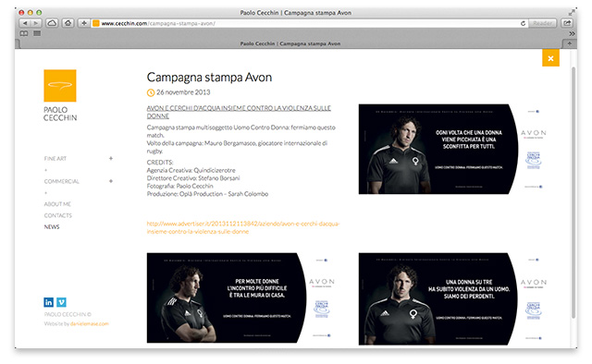Select the Paolo Cecchin Campagna stampa Avon tab
592x364 pixels.
[x=290, y=43]
